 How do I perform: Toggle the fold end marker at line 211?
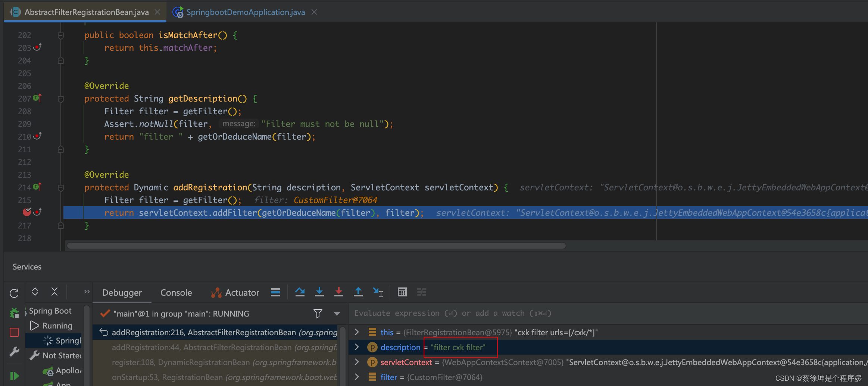[60, 149]
